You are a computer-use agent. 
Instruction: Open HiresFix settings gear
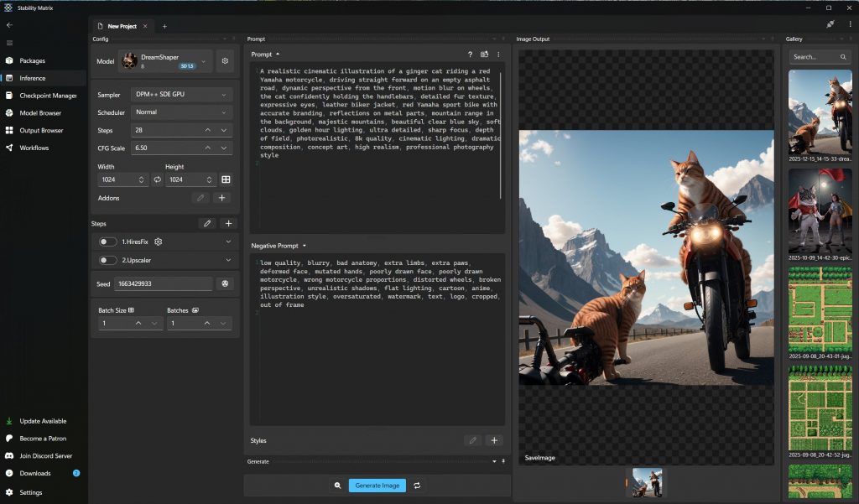pos(158,242)
